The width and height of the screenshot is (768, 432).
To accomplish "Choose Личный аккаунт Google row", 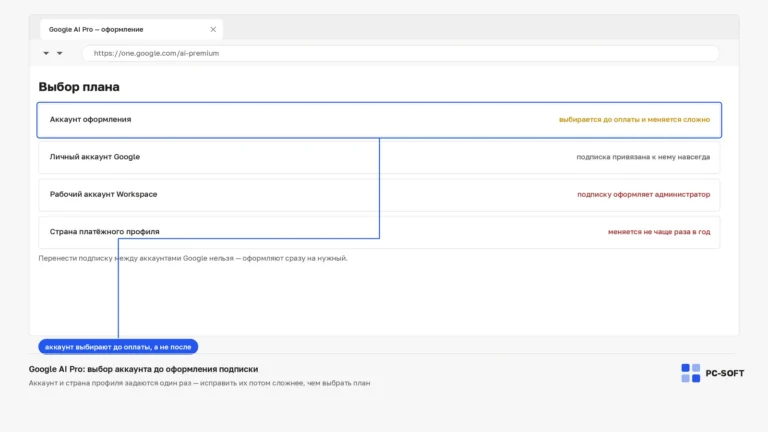I will click(379, 157).
